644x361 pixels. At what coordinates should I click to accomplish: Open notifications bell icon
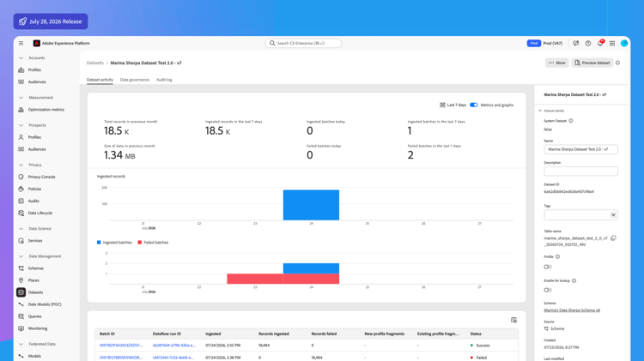click(600, 43)
